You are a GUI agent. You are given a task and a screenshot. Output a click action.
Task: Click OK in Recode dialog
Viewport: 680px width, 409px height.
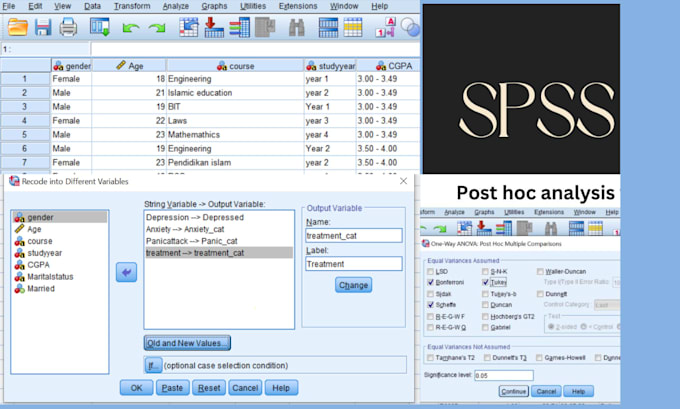click(x=137, y=388)
